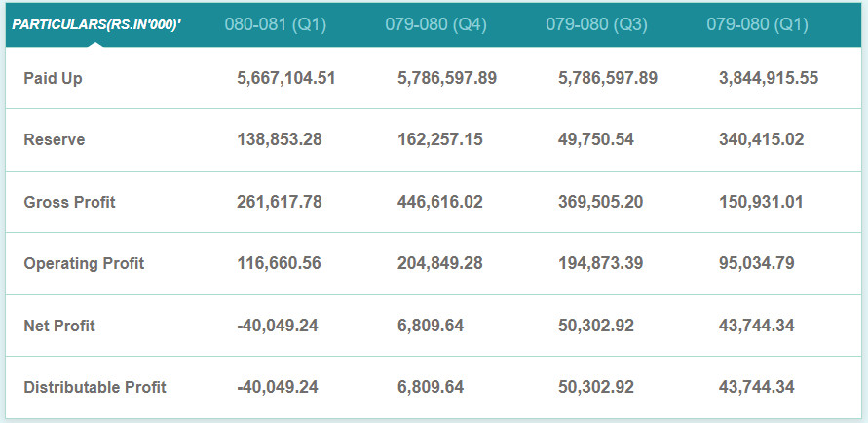Viewport: 868px width, 423px height.
Task: Click Paid Up value 5,667,104.51
Action: (x=286, y=78)
